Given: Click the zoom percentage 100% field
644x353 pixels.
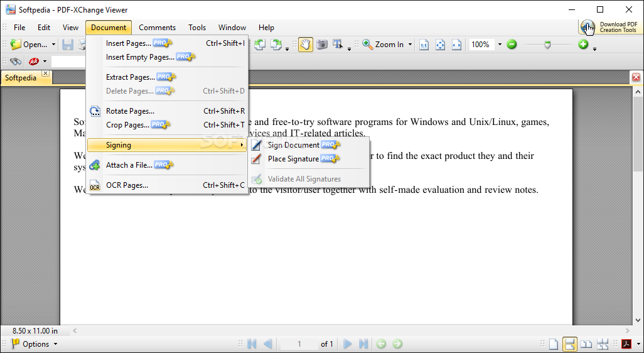Looking at the screenshot, I should [482, 45].
